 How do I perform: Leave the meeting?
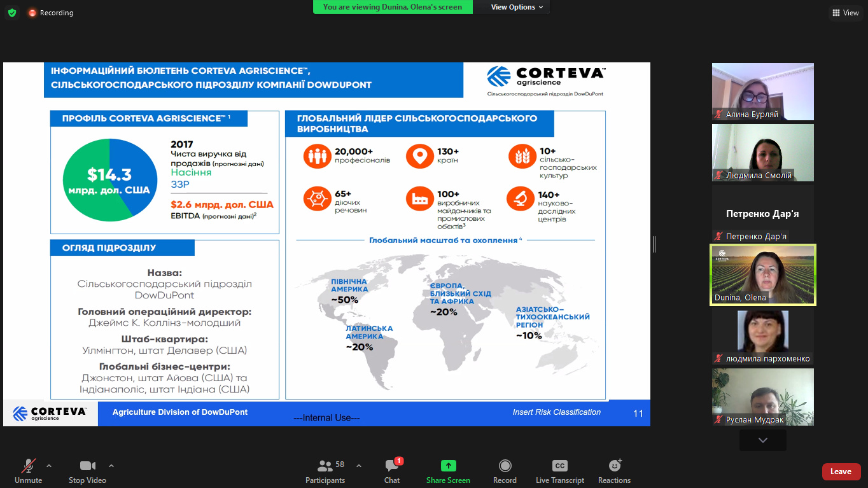[841, 471]
